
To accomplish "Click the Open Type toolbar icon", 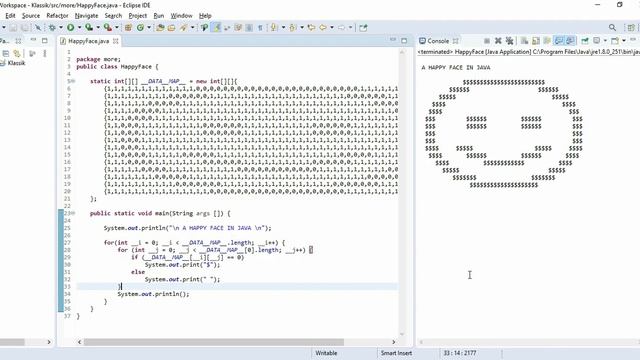I will 160,27.
